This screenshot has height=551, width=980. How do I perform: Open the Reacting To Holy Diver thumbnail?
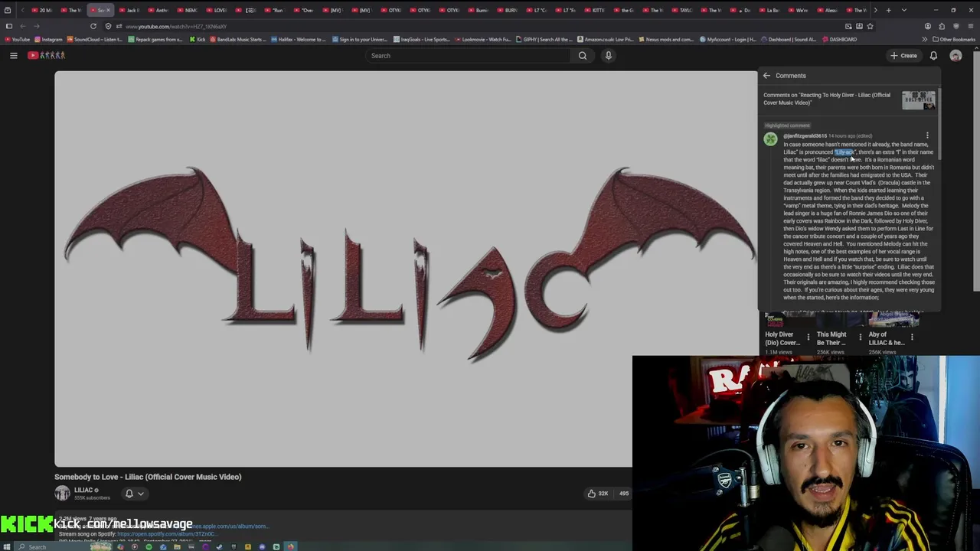[x=918, y=100]
